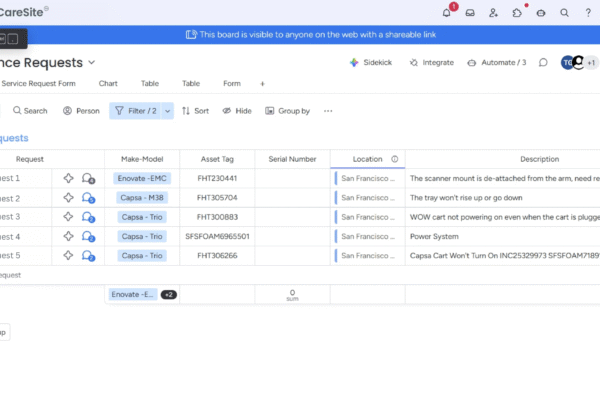This screenshot has width=600, height=400.
Task: Click the Sidekick button
Action: point(371,62)
